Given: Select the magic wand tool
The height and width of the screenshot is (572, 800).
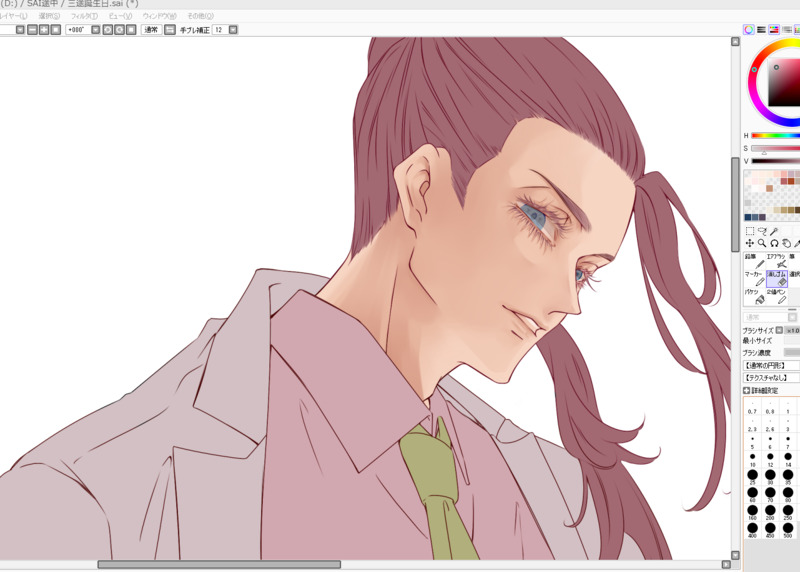Looking at the screenshot, I should (x=774, y=231).
